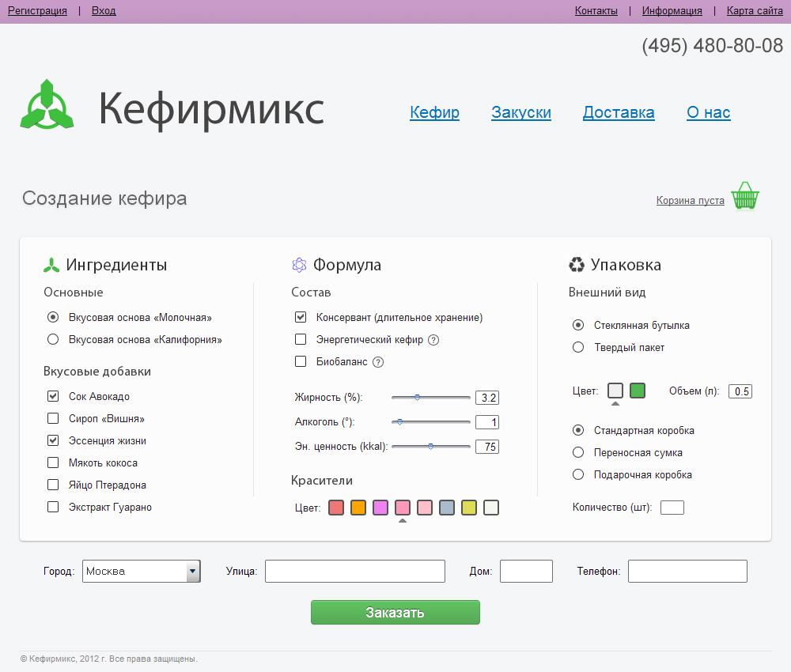Open the shopping basket icon
This screenshot has height=672, width=791.
pos(745,197)
